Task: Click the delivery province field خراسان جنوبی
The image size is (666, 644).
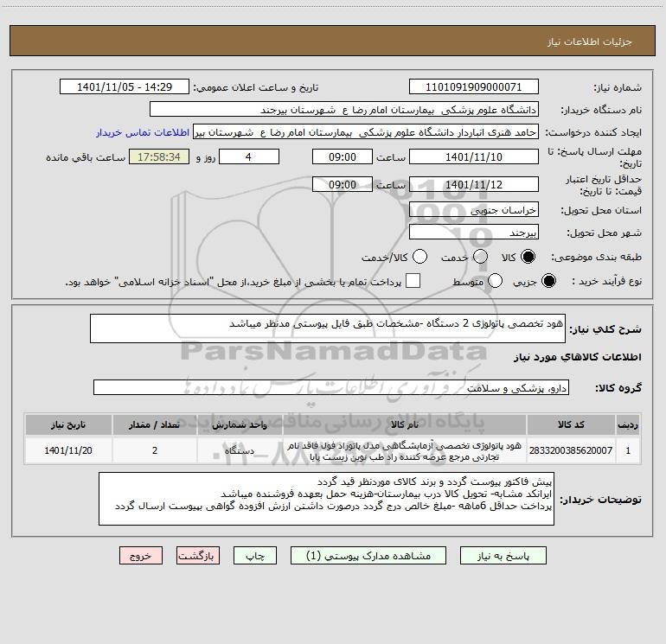Action: [x=474, y=210]
